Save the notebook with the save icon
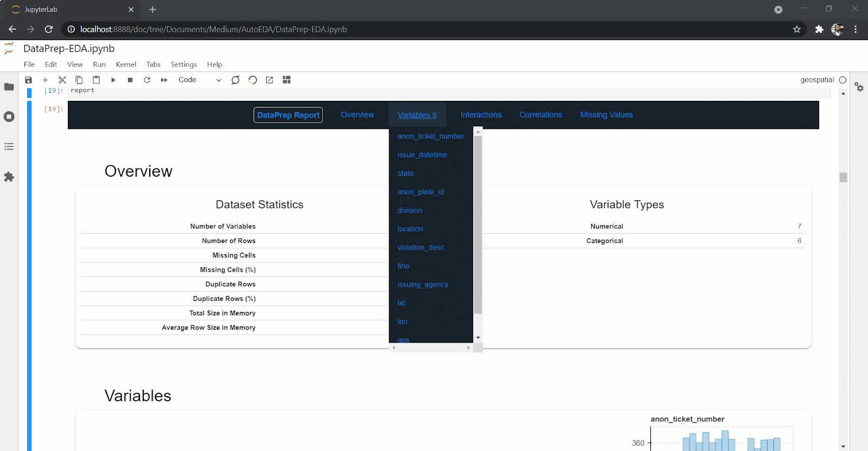Viewport: 868px width, 451px height. click(x=28, y=80)
